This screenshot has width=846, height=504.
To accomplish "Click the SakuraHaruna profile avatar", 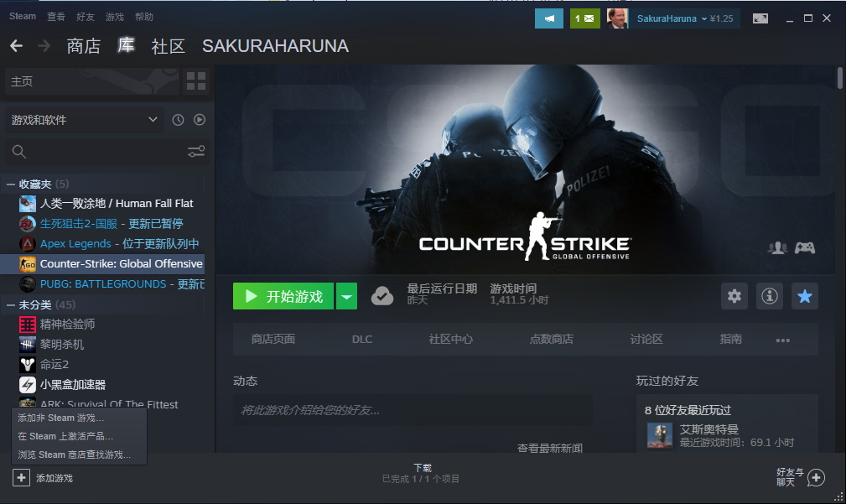I will click(617, 18).
